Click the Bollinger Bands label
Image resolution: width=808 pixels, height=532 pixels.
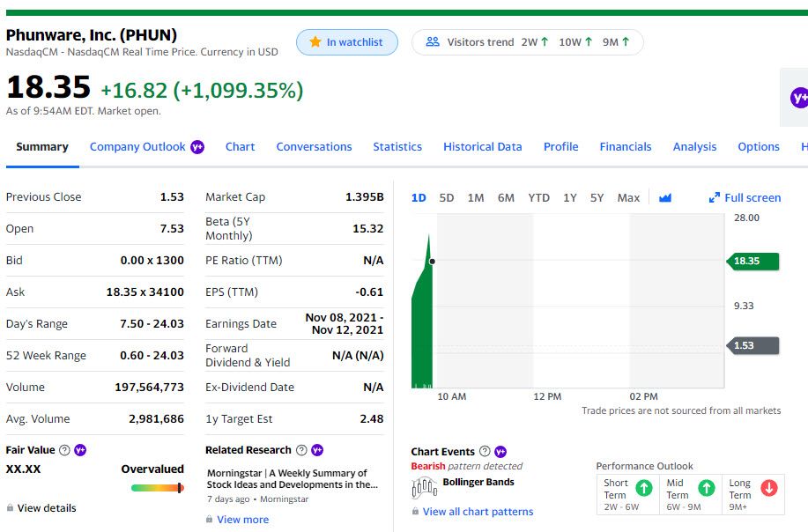[x=478, y=482]
